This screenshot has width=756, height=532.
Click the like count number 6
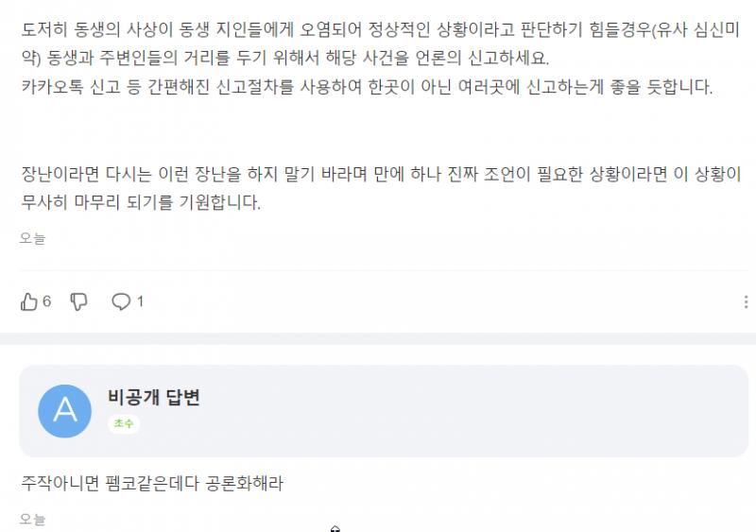47,302
